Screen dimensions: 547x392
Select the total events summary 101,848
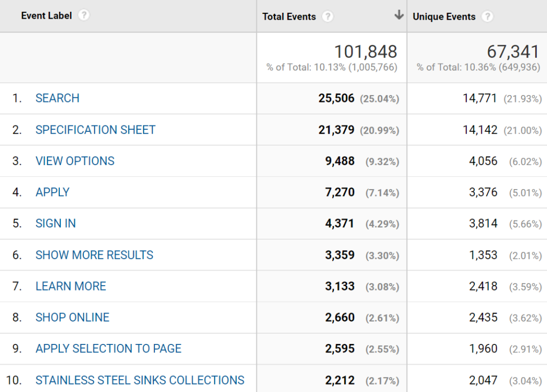click(x=365, y=52)
